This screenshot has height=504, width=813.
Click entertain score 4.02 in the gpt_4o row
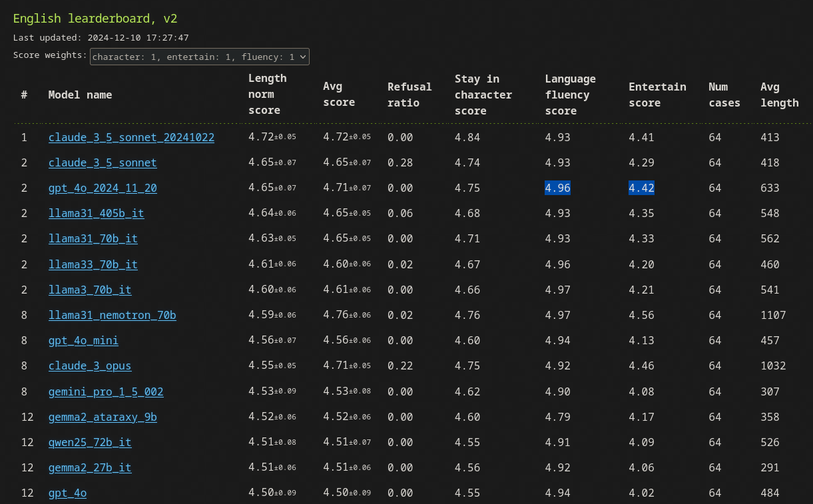tap(642, 493)
